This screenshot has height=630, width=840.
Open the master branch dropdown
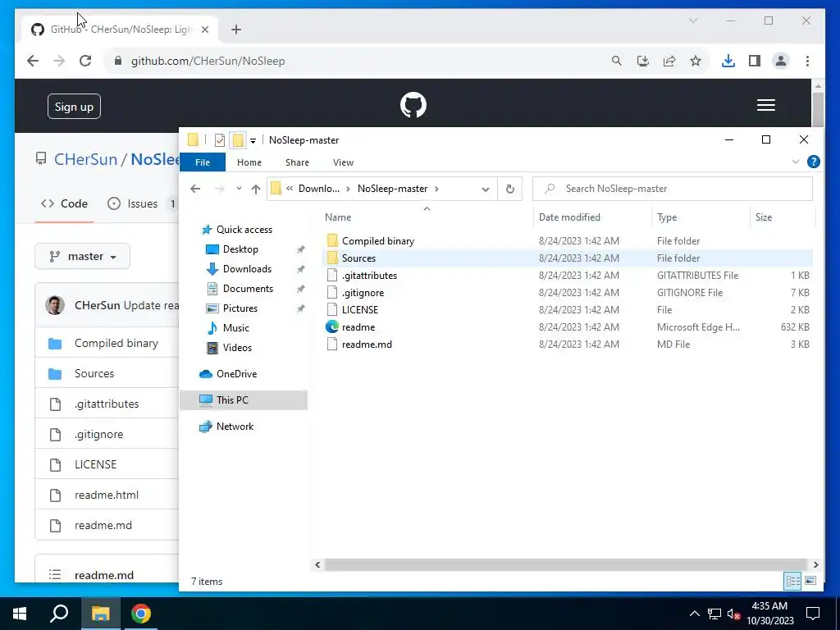[83, 257]
